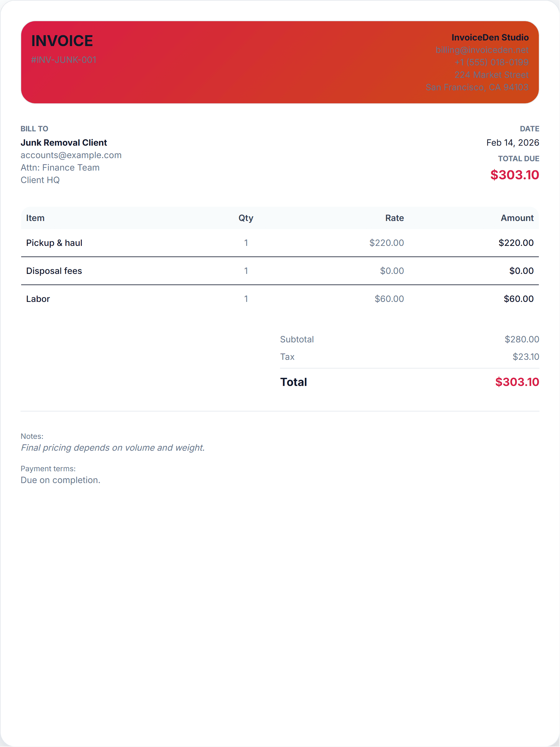This screenshot has width=560, height=747.
Task: Click the Amount column header
Action: [x=517, y=218]
